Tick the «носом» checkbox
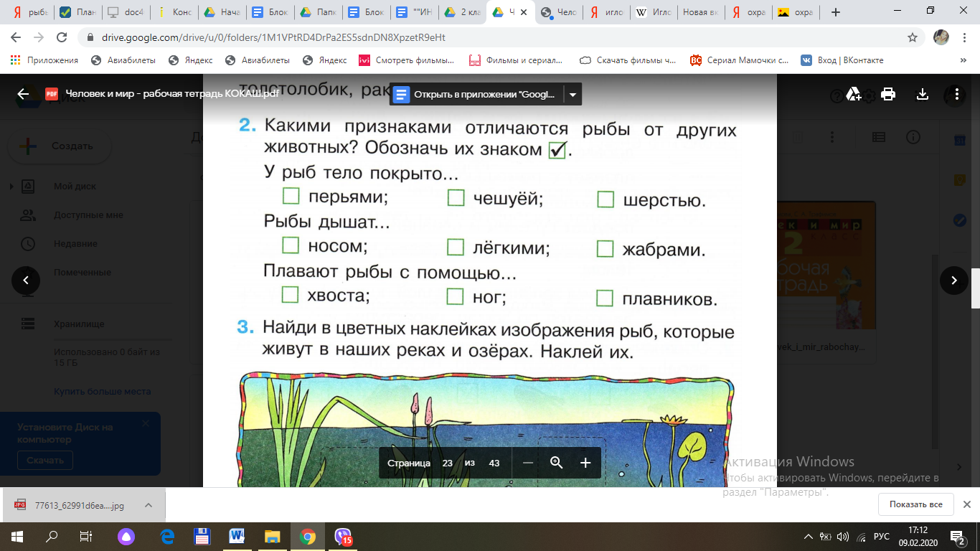Screen dimensions: 980x551 tap(290, 245)
